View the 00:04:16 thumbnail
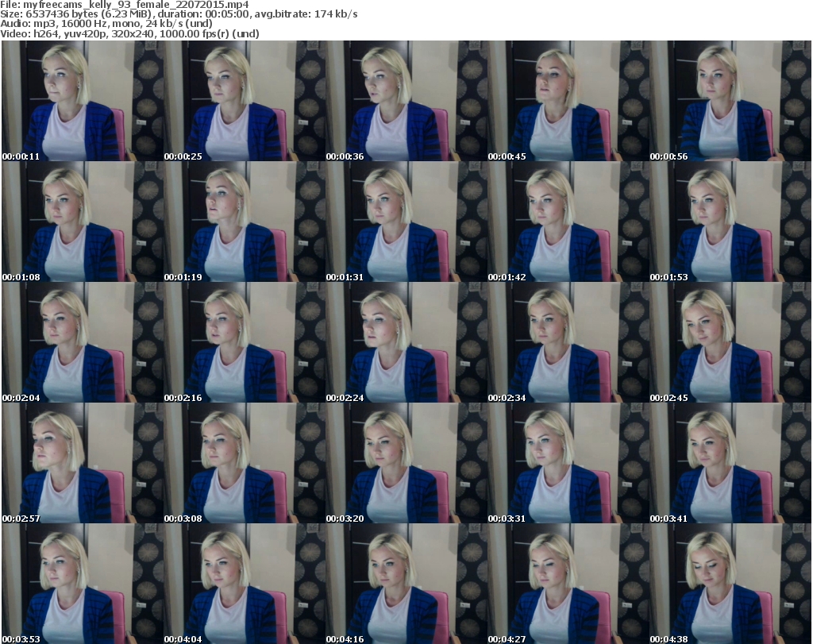This screenshot has height=644, width=813. [406, 584]
